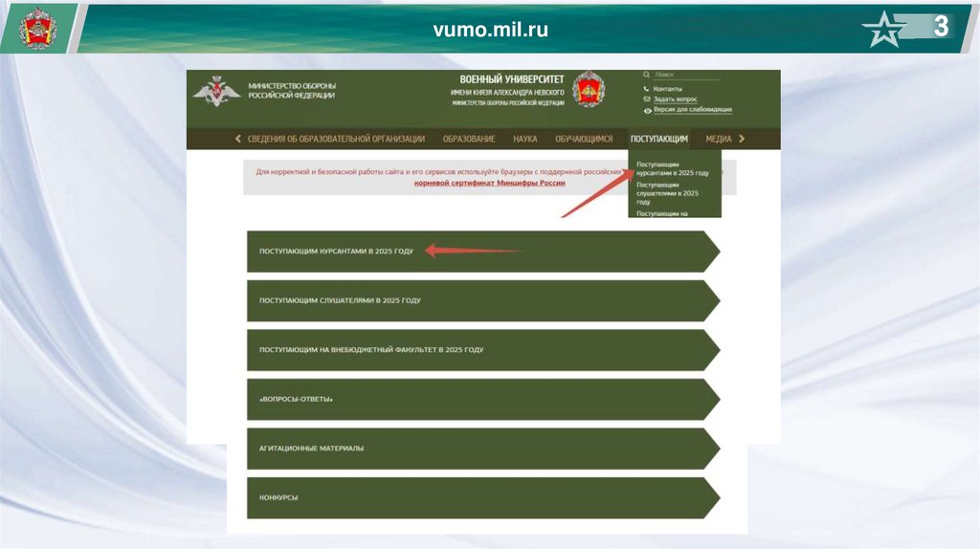Open the Задать вопрос link
This screenshot has width=980, height=549.
[675, 99]
